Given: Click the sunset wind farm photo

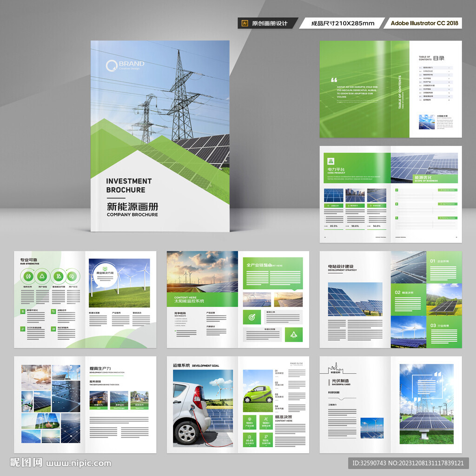Looking at the screenshot, I should (202, 271).
